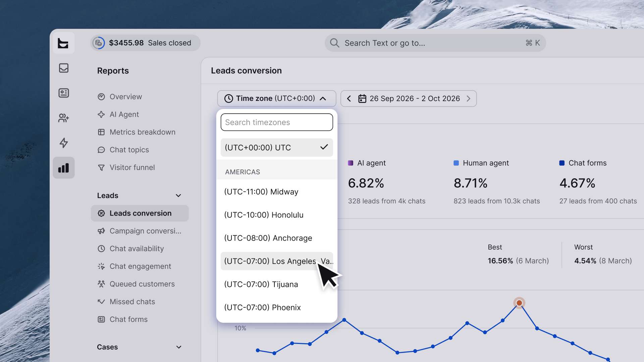
Task: Click the app logo icon
Action: (x=63, y=43)
